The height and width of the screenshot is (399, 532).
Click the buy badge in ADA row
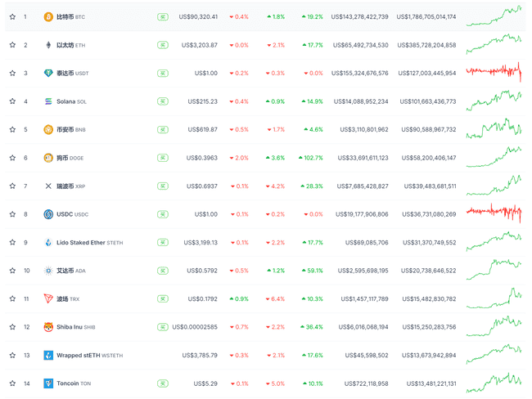163,271
